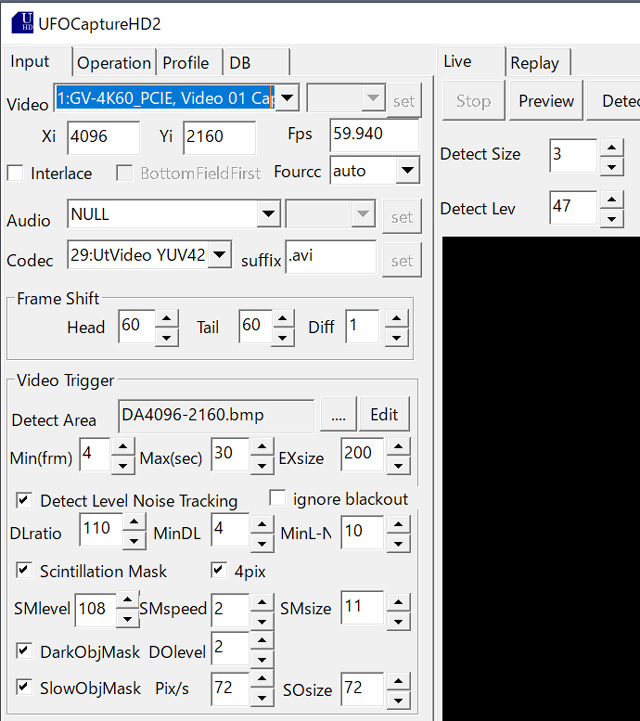Browse for Detect Area file with .... button

[338, 415]
